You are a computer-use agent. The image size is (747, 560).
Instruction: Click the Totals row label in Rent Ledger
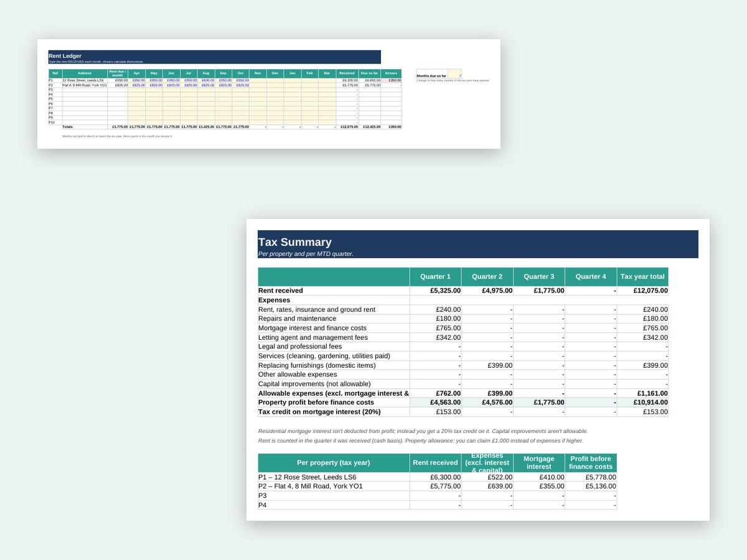click(x=85, y=127)
